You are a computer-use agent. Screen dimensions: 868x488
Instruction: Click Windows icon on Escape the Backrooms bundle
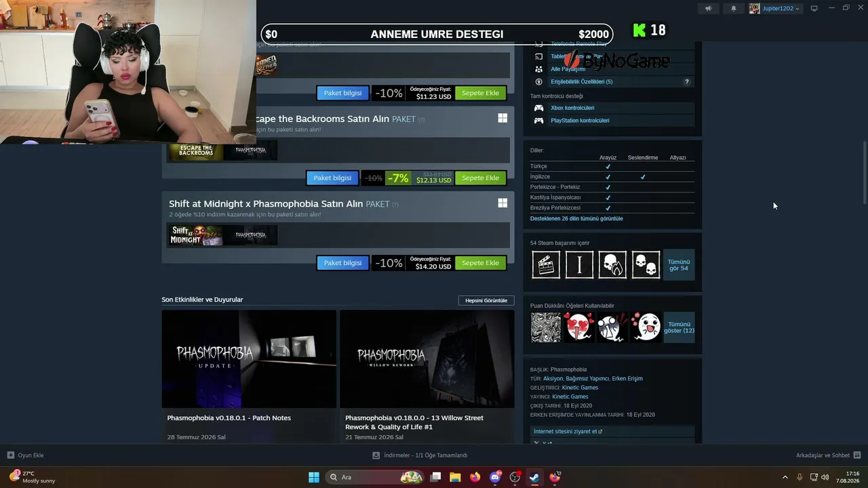(x=502, y=118)
